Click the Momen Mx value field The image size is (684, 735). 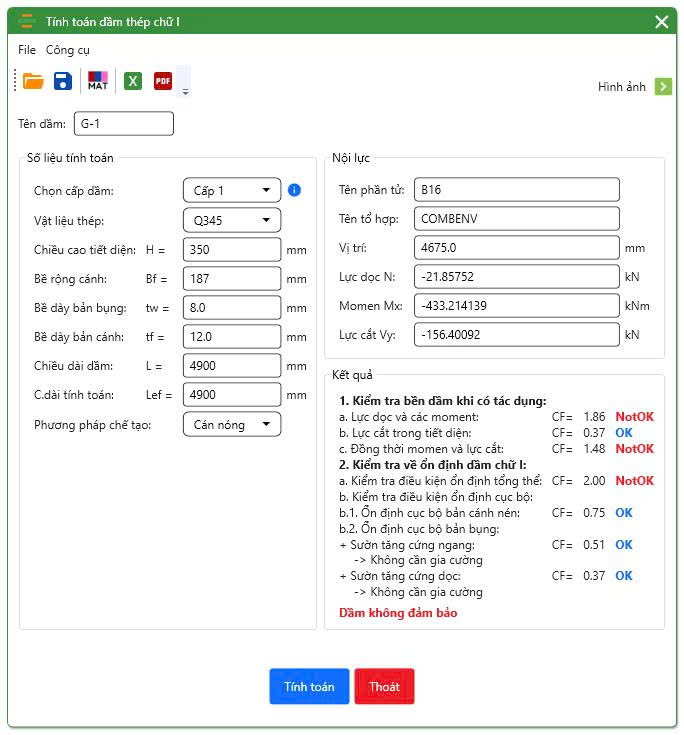516,305
